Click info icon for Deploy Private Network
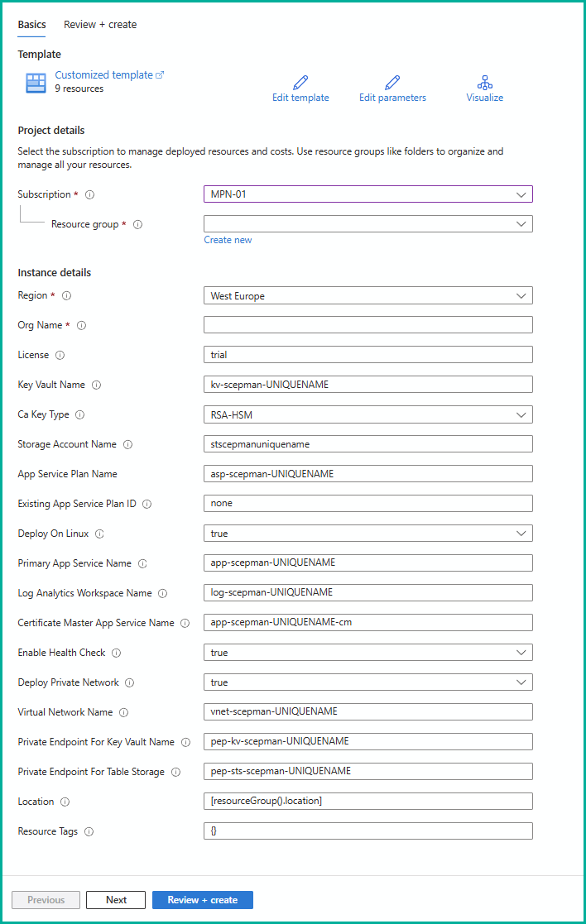586x924 pixels. [130, 682]
